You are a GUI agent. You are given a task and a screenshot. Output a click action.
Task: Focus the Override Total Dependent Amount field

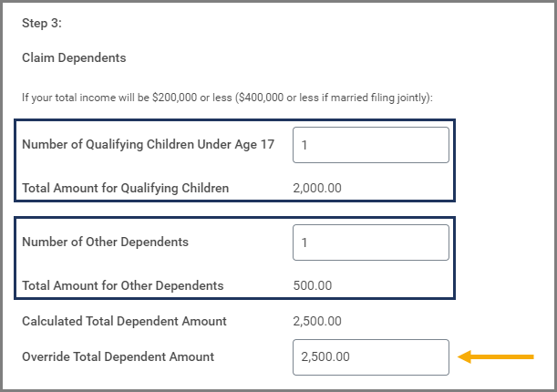[x=370, y=357]
